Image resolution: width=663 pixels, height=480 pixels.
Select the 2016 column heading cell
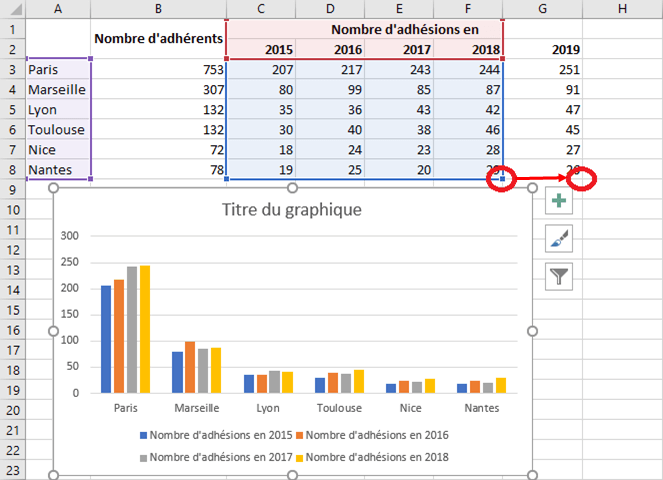coord(330,49)
